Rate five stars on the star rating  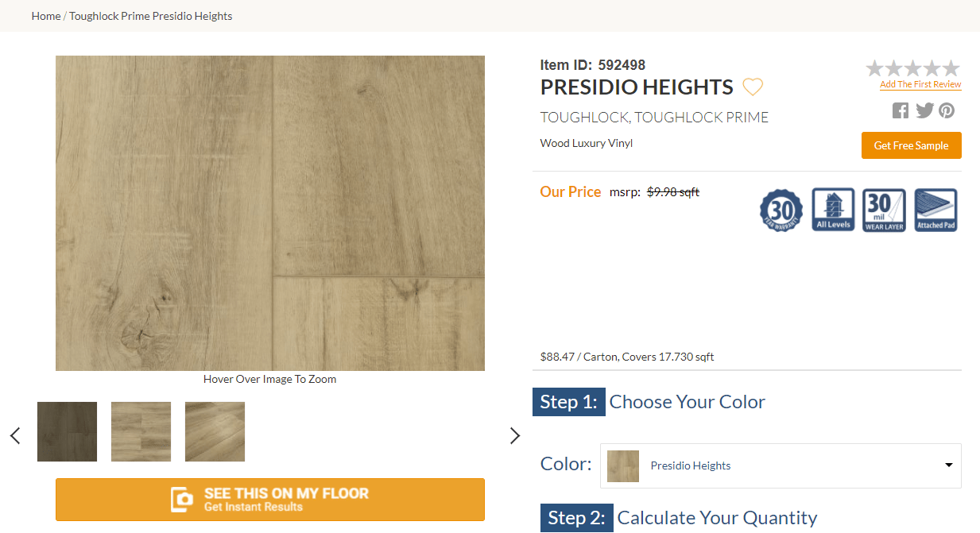tap(951, 68)
